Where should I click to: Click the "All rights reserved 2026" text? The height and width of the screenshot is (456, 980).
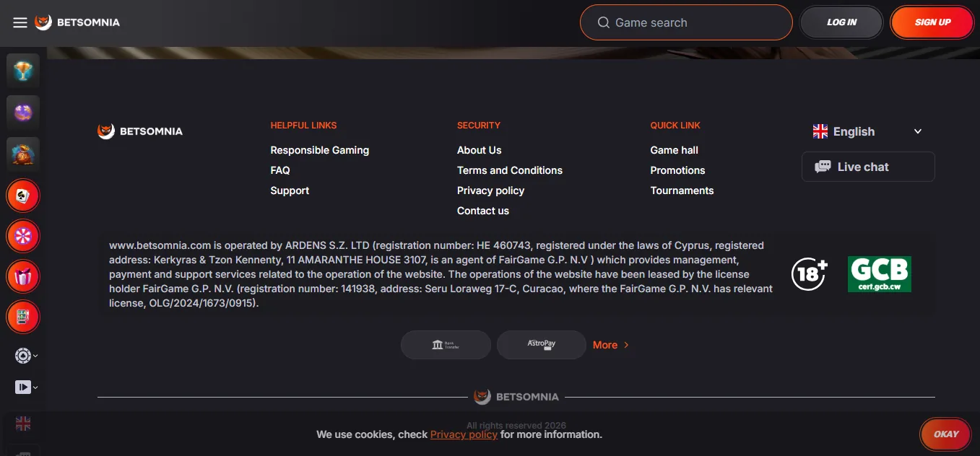tap(516, 426)
